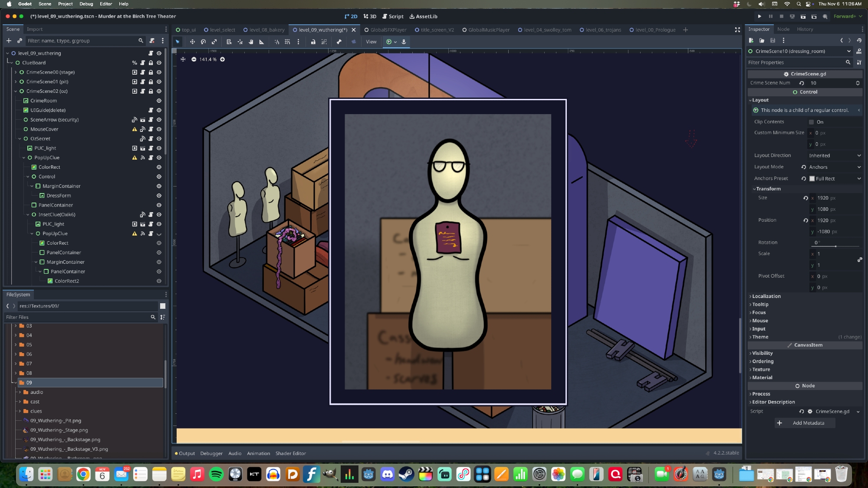
Task: Toggle visibility of CrimeScene00 (stage)
Action: pyautogui.click(x=159, y=72)
